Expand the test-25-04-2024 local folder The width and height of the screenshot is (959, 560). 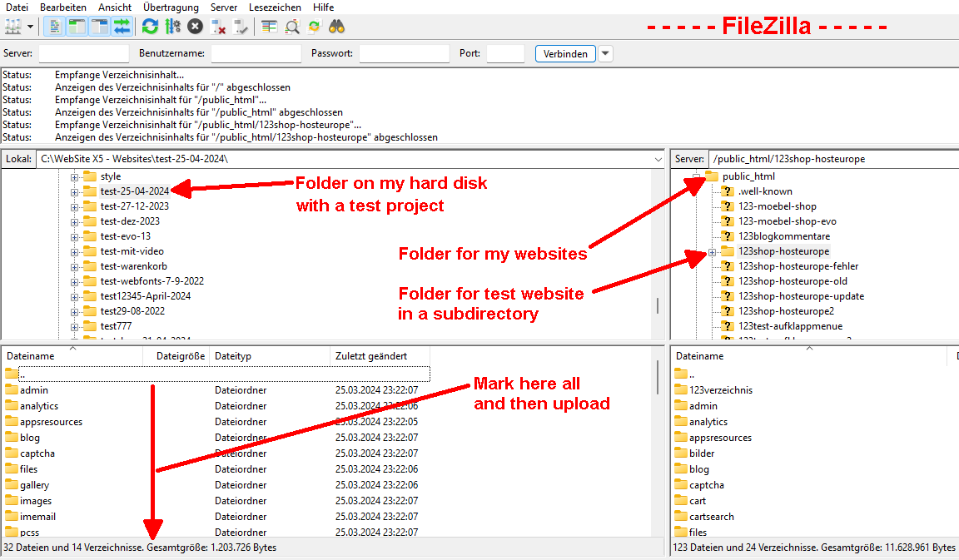coord(74,191)
